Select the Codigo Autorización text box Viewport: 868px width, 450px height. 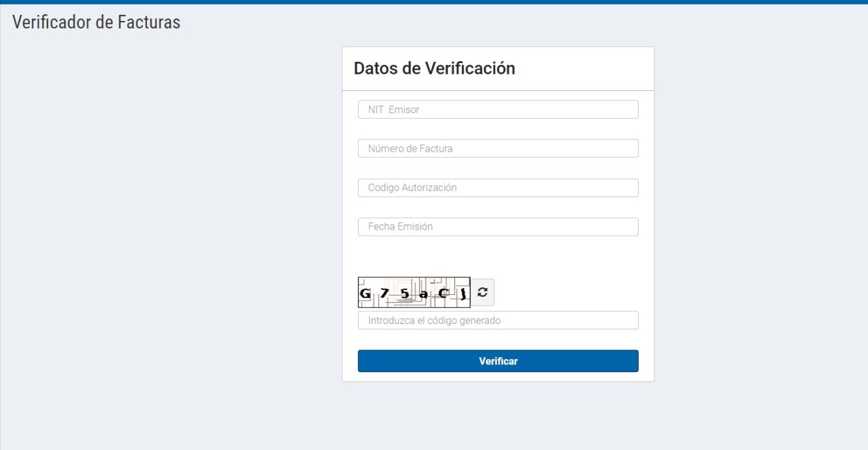tap(498, 188)
